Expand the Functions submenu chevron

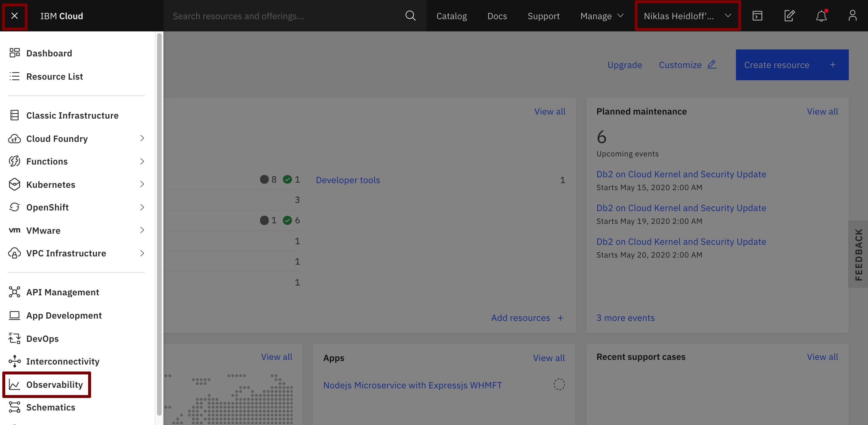pyautogui.click(x=142, y=161)
